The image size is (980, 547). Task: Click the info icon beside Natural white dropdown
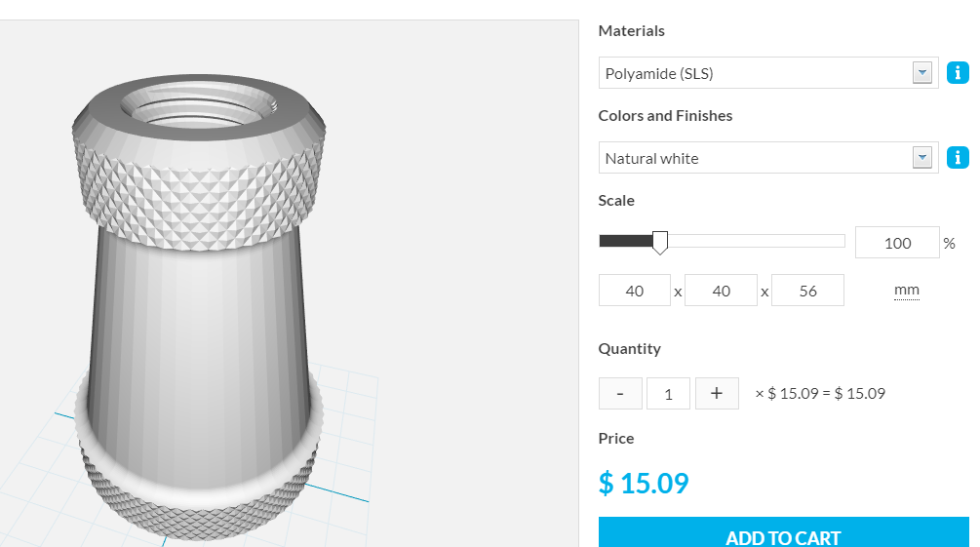(958, 158)
